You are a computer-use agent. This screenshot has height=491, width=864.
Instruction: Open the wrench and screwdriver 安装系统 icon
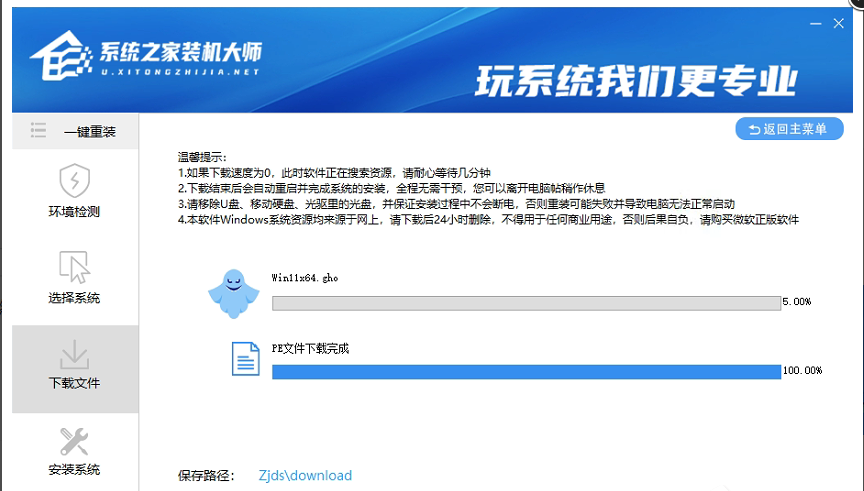coord(74,439)
